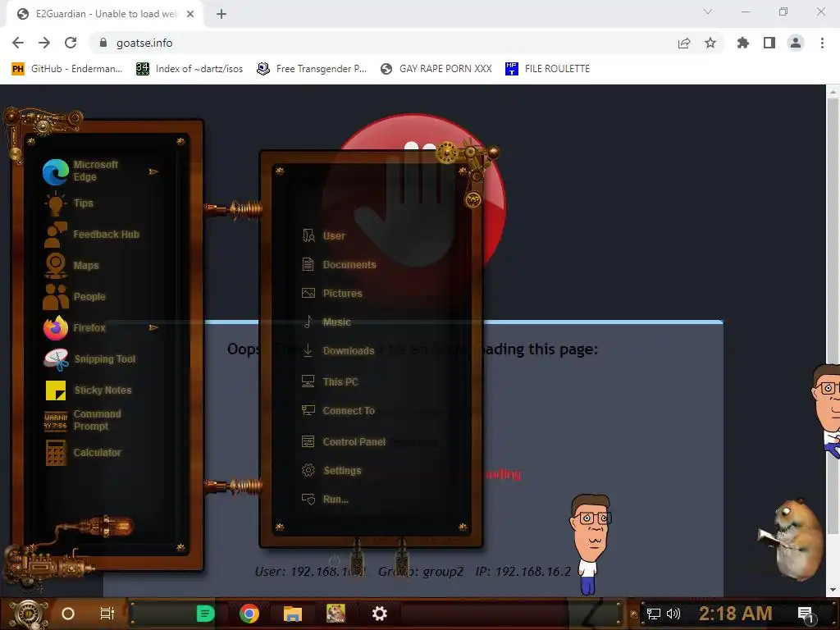
Task: Open the GitHub - Enderman bookmark
Action: [x=67, y=69]
